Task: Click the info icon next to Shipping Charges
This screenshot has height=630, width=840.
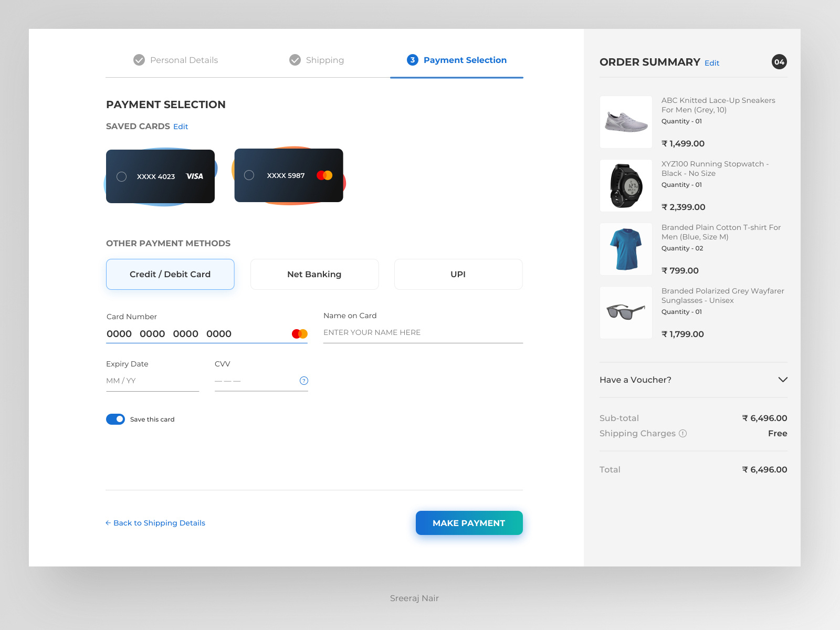Action: click(682, 433)
